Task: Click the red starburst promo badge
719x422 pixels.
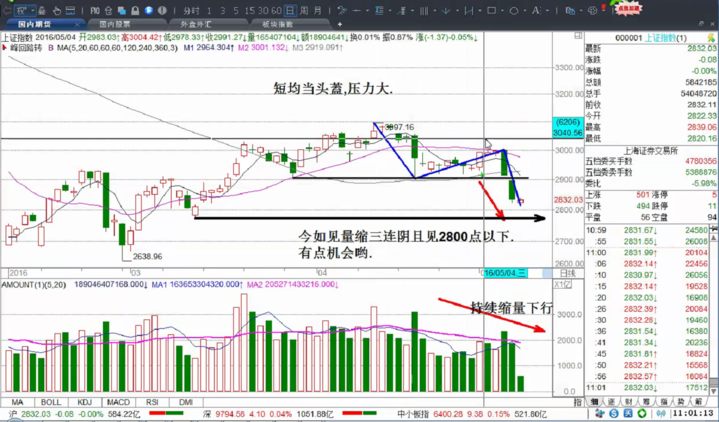Action: point(629,8)
